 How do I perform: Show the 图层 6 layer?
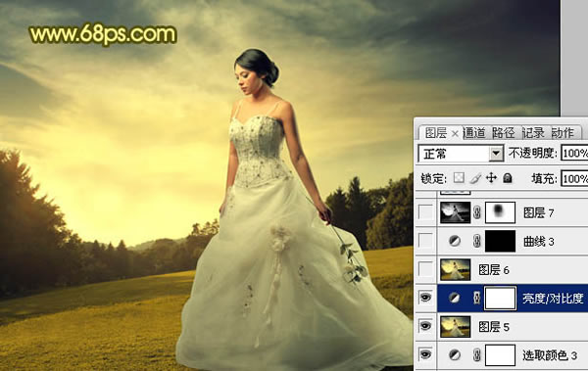click(x=425, y=269)
